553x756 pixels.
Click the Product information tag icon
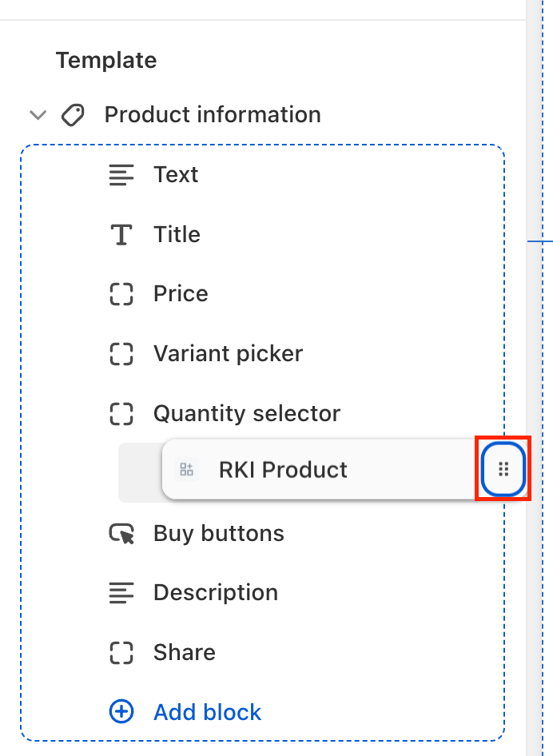tap(73, 115)
